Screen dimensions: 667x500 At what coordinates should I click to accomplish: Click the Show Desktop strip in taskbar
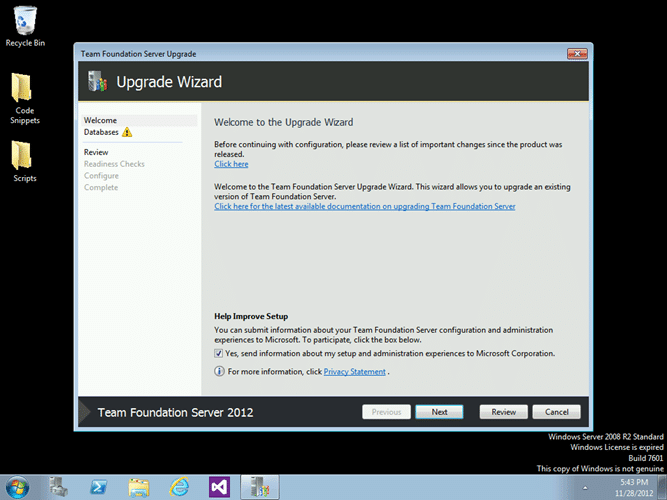[x=663, y=488]
